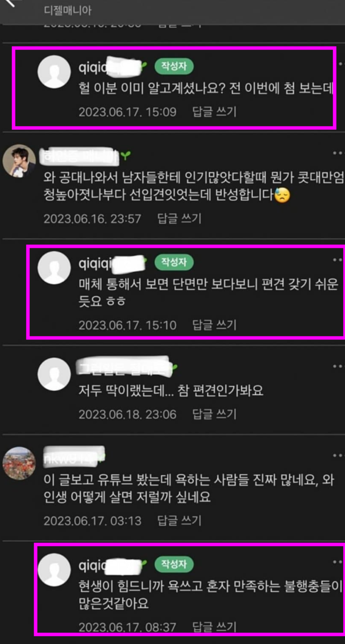Tap 답글 쓰기 under the 03:13 comment
This screenshot has height=644, width=345.
(179, 521)
